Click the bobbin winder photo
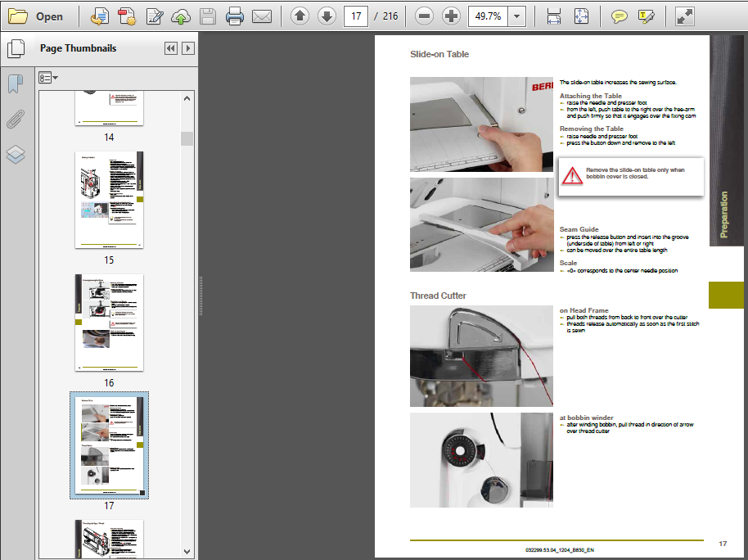 pyautogui.click(x=482, y=460)
